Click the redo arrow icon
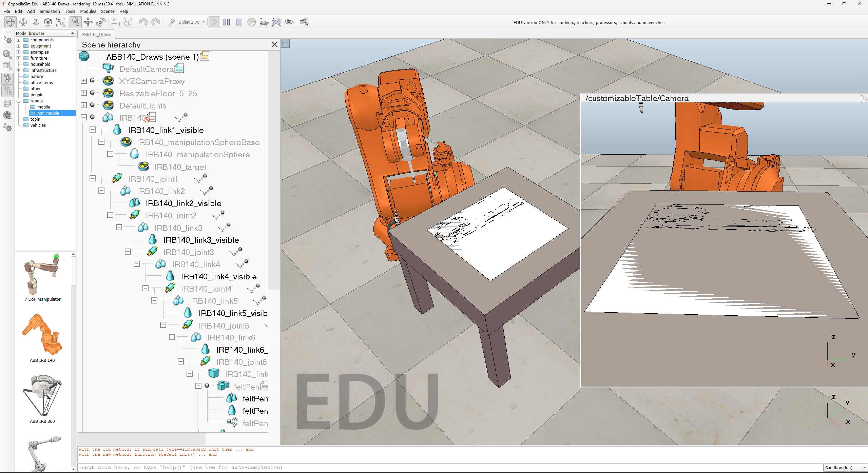This screenshot has width=868, height=473. point(156,22)
